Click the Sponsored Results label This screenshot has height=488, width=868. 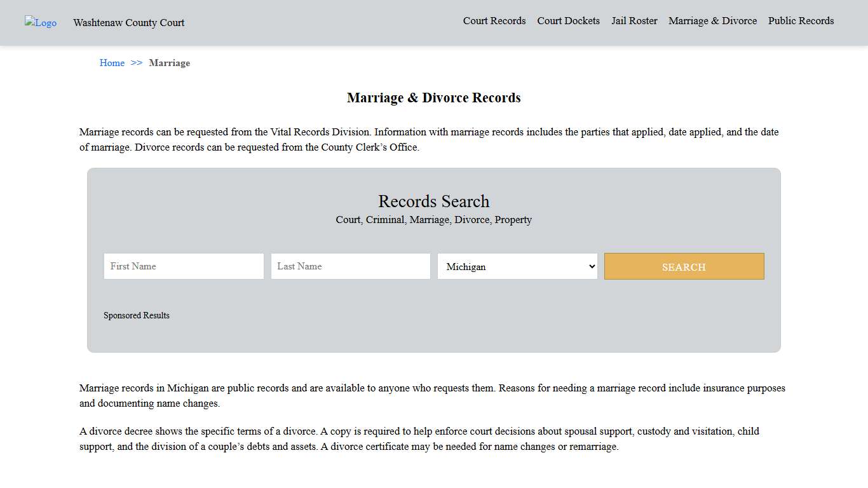click(137, 315)
